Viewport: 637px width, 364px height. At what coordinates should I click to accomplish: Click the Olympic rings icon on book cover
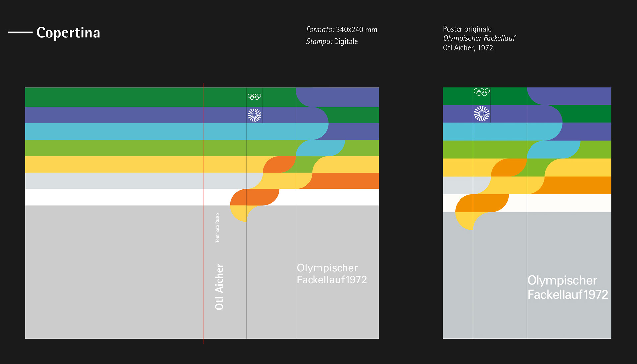254,97
